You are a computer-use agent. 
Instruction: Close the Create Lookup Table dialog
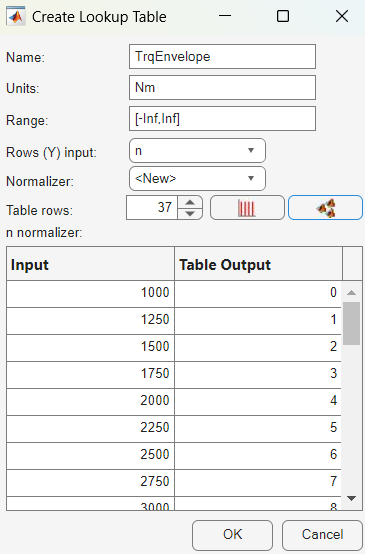click(342, 16)
